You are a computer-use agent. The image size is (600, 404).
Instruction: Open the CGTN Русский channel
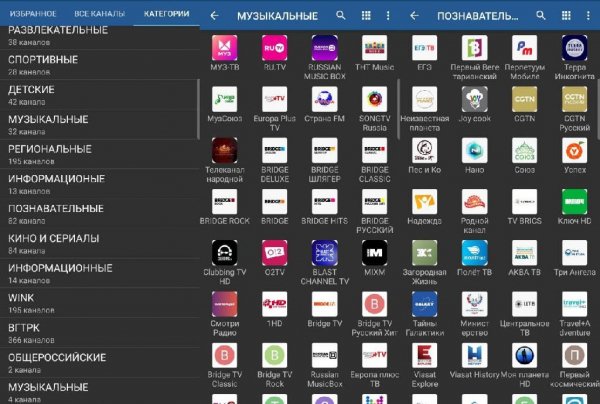click(574, 99)
